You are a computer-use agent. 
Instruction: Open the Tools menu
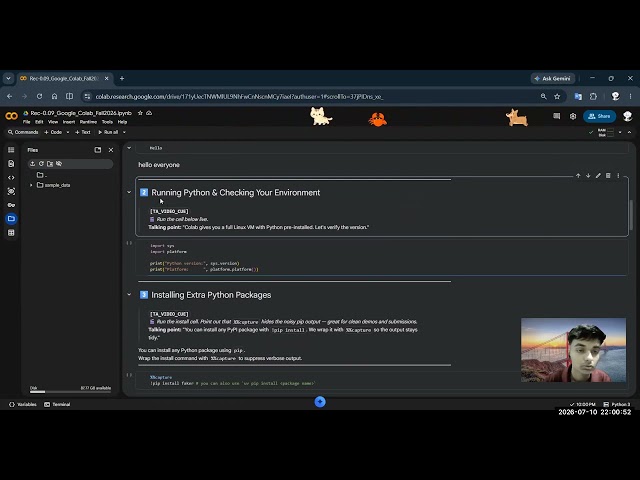click(107, 122)
